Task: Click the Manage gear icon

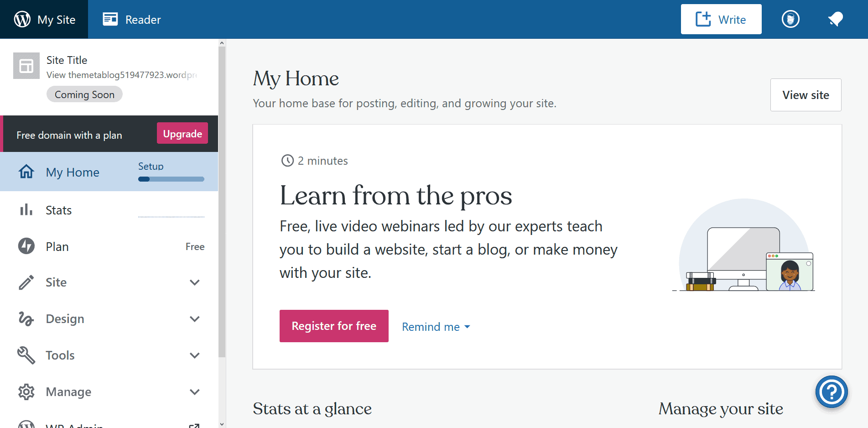Action: 26,391
